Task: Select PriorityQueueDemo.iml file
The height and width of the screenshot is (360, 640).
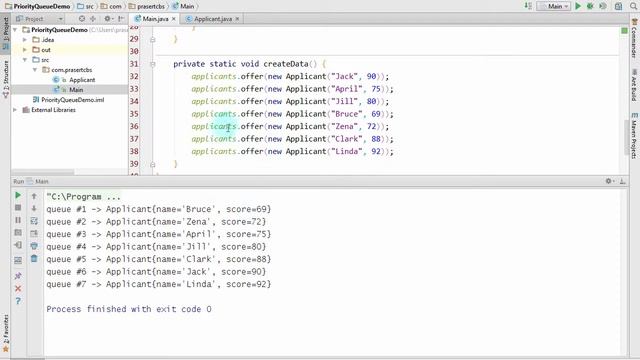Action: point(73,100)
